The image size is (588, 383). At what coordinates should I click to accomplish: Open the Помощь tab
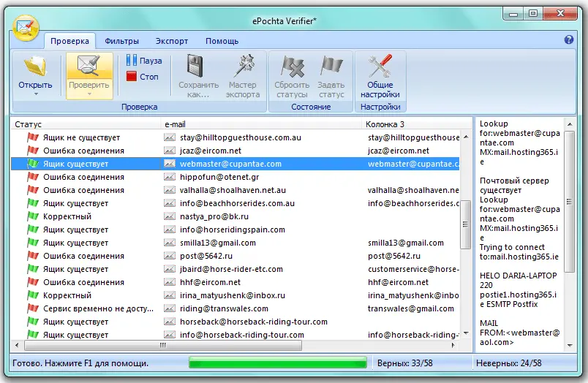pyautogui.click(x=222, y=42)
